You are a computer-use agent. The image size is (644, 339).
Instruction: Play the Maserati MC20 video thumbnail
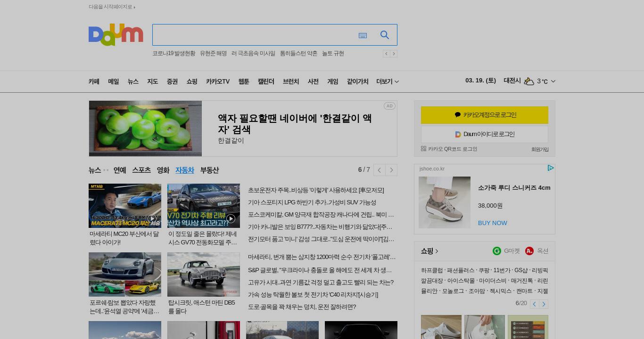point(125,206)
